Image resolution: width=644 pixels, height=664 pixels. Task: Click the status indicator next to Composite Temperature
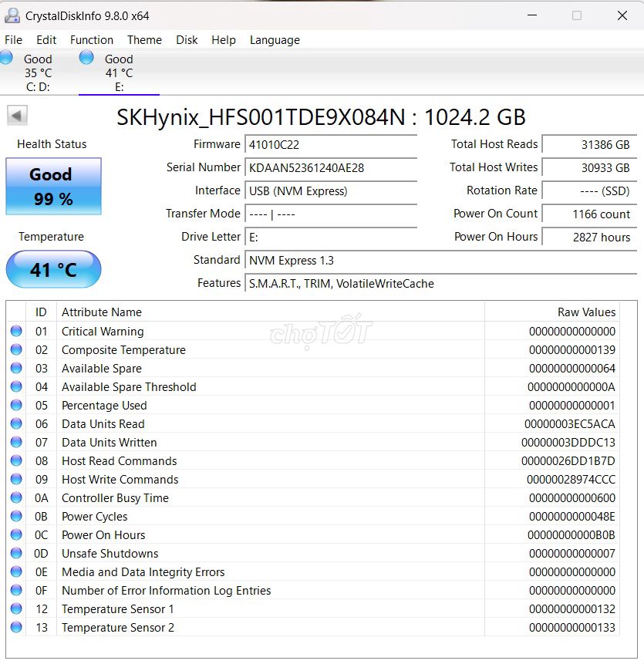pos(17,349)
